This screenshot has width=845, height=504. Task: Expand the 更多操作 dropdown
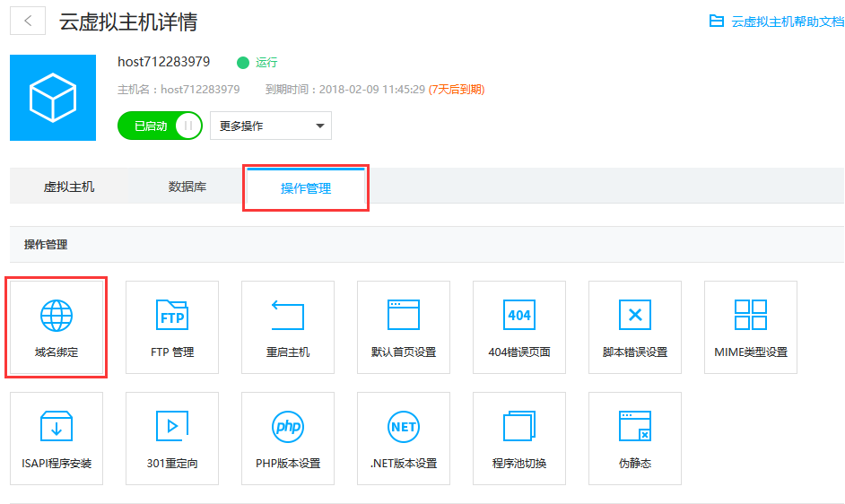[270, 126]
